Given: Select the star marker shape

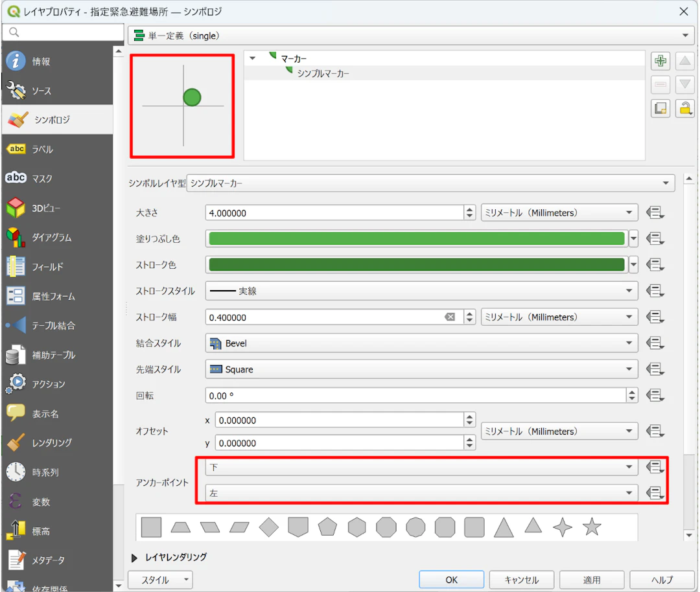Looking at the screenshot, I should [x=592, y=527].
